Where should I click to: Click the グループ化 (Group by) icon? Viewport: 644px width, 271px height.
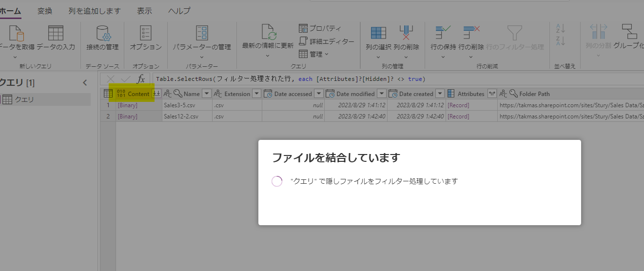click(629, 32)
